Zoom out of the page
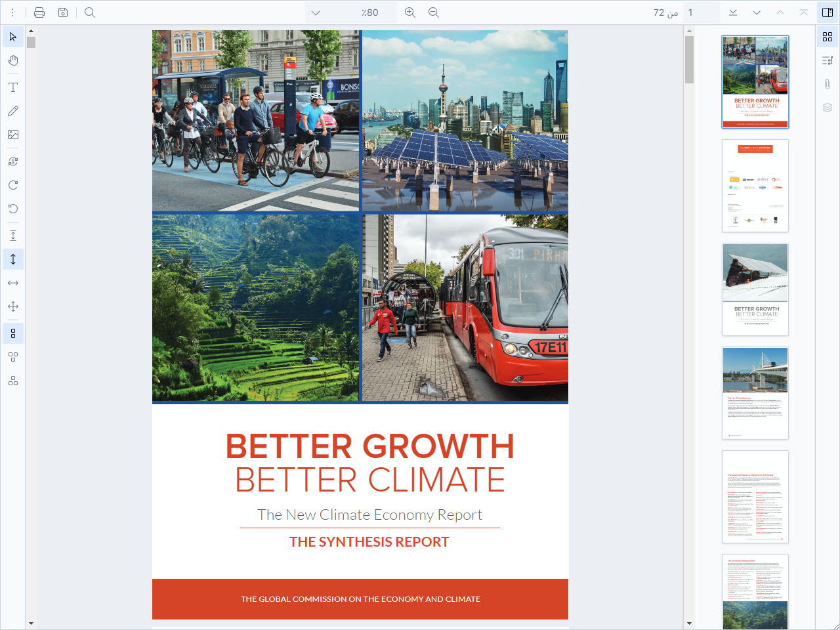 (434, 12)
